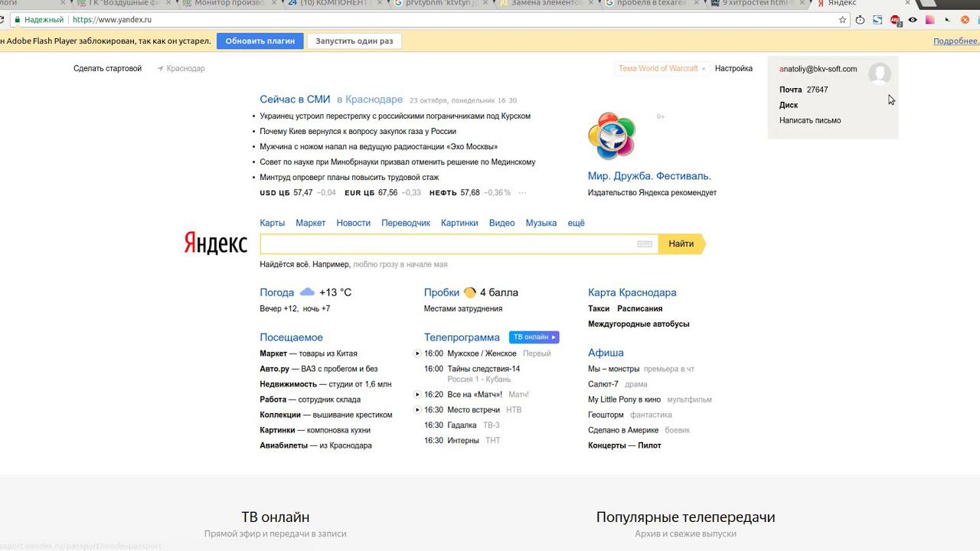980x551 pixels.
Task: Open the ТВ онлайн button
Action: click(x=534, y=337)
